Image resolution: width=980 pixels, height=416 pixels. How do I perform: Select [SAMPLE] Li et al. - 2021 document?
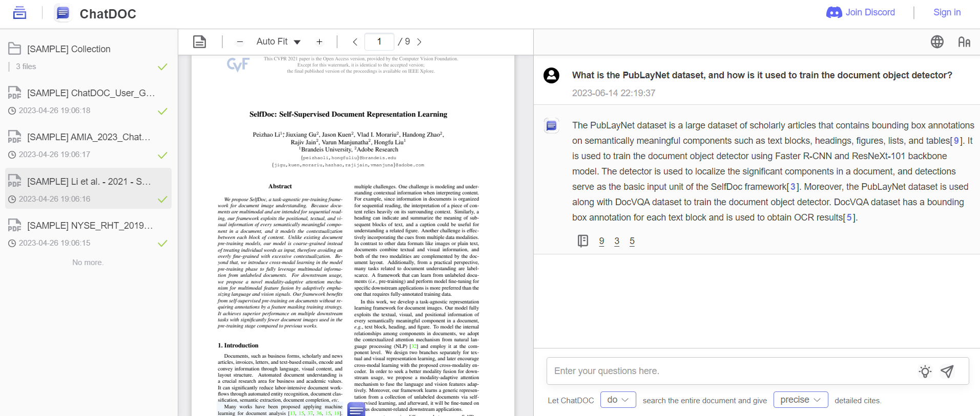coord(88,188)
